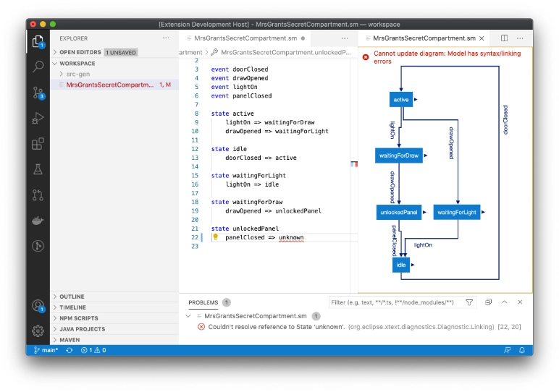Open the Run and Debug view
This screenshot has width=559, height=392.
click(x=38, y=118)
